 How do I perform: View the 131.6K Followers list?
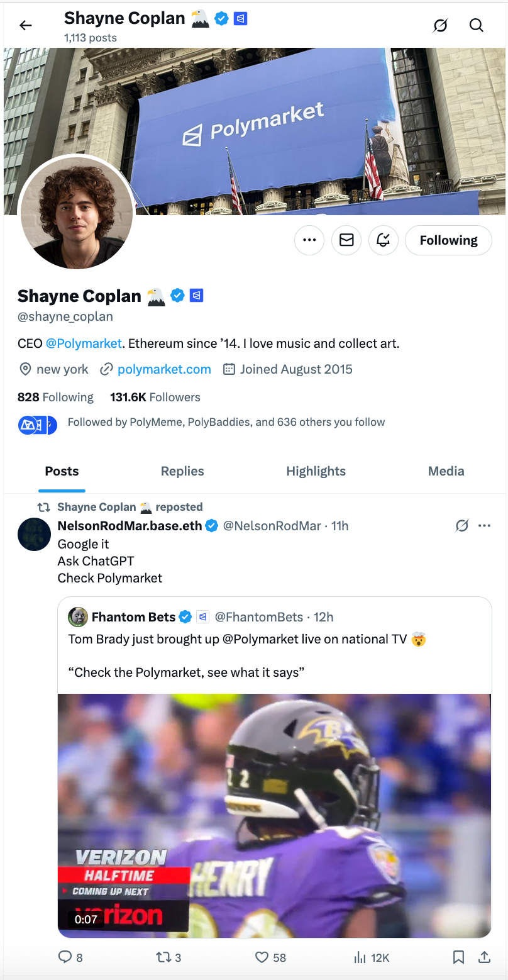(x=155, y=397)
